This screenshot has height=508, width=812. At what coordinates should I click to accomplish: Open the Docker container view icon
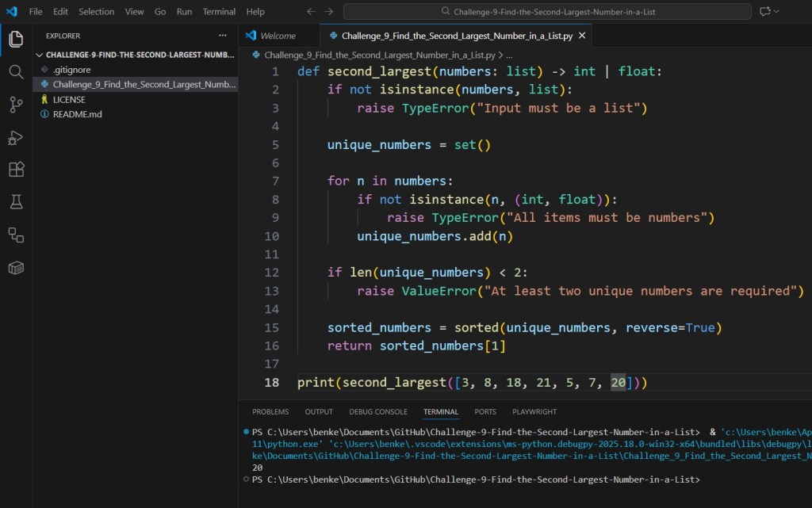point(16,267)
